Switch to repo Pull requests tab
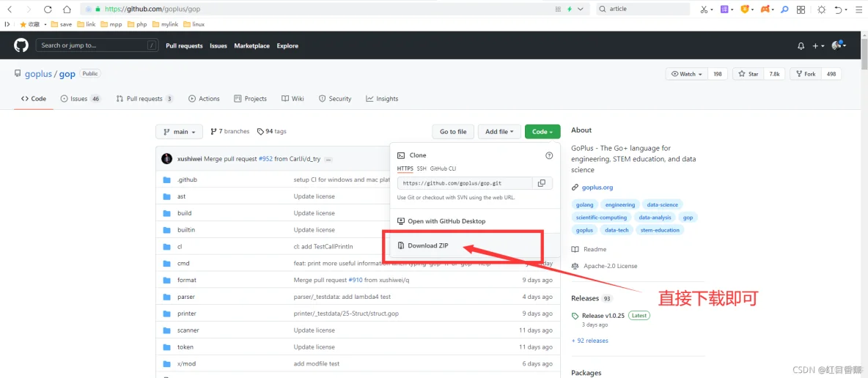The image size is (868, 378). click(144, 98)
